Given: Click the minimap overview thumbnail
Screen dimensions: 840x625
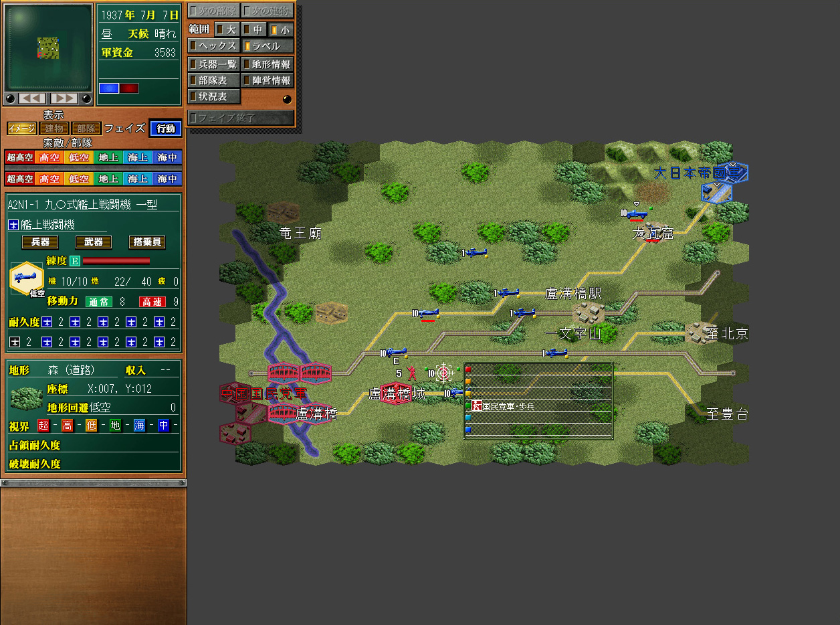Looking at the screenshot, I should pyautogui.click(x=48, y=48).
